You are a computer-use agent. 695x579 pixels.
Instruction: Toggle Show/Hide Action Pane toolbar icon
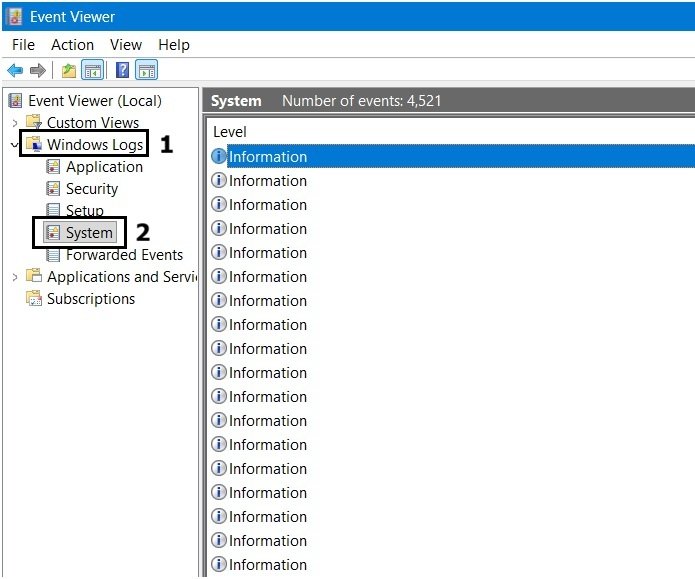point(146,70)
